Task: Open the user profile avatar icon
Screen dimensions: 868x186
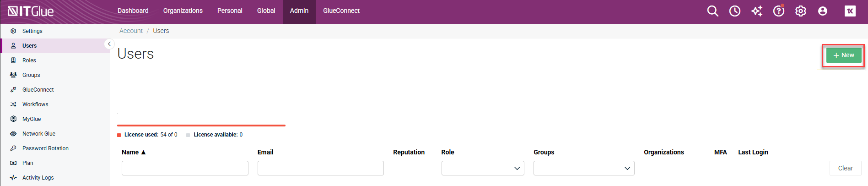Action: [823, 11]
